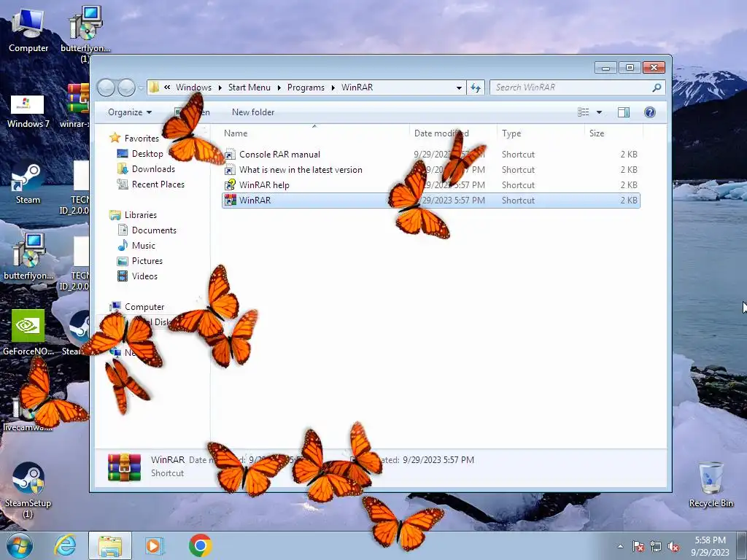Expand the arrow after Start Menu breadcrumb
747x560 pixels.
[279, 87]
